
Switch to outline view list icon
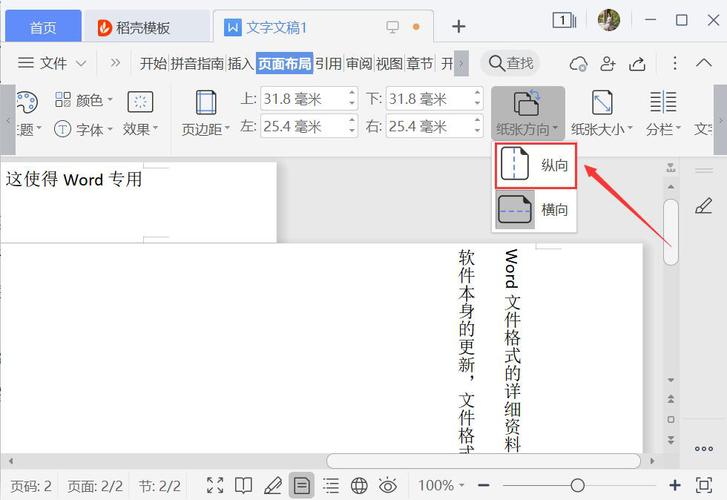point(331,486)
